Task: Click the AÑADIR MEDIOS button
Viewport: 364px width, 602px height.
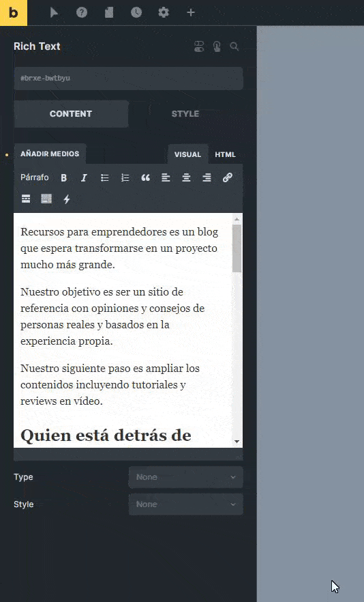Action: (x=50, y=154)
